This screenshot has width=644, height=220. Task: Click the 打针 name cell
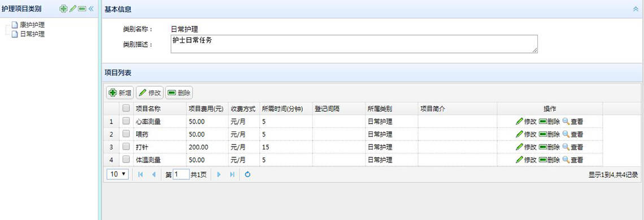tap(160, 147)
